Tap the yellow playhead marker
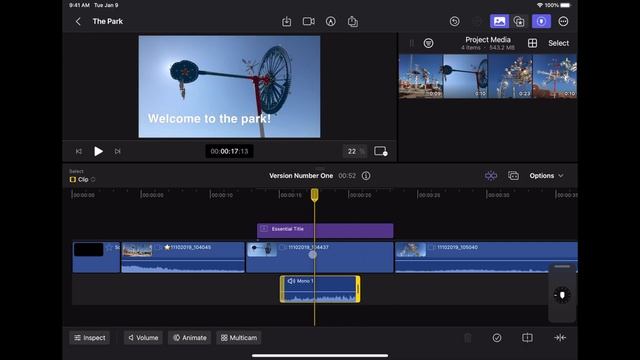The width and height of the screenshot is (640, 360). click(314, 195)
